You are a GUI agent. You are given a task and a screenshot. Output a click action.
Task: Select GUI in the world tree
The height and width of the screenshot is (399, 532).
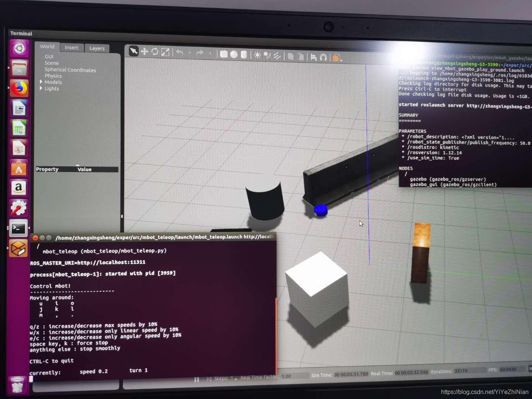click(49, 57)
